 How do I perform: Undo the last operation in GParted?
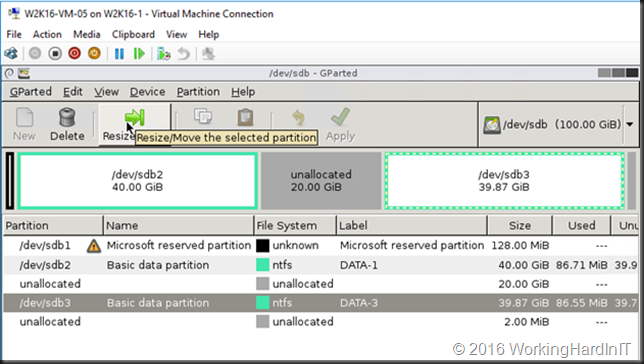point(299,117)
